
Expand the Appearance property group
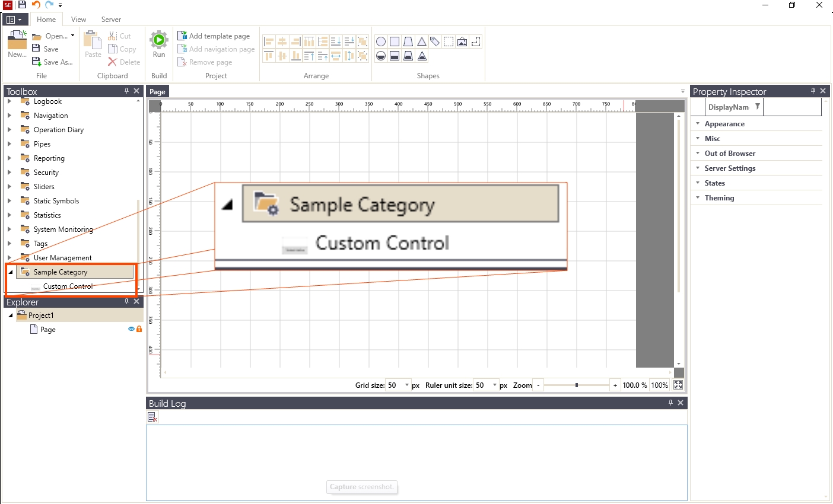point(724,124)
